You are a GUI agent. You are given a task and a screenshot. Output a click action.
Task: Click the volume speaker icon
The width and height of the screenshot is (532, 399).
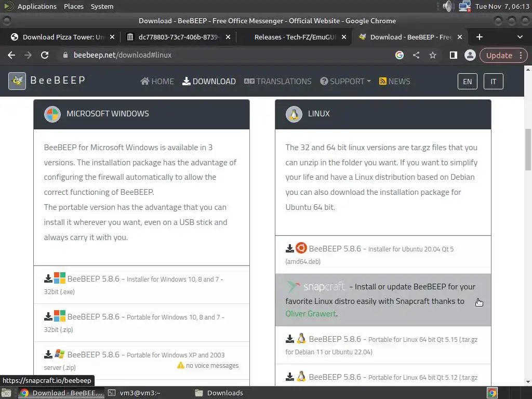[448, 6]
